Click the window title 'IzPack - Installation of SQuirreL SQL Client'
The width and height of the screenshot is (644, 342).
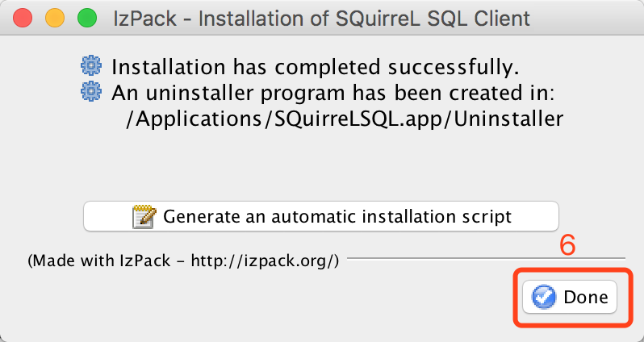(x=321, y=19)
